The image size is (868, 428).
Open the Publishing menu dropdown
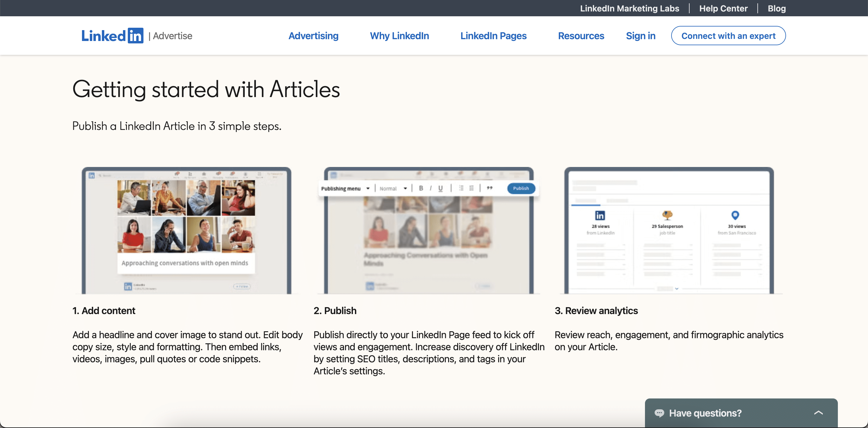tap(345, 188)
